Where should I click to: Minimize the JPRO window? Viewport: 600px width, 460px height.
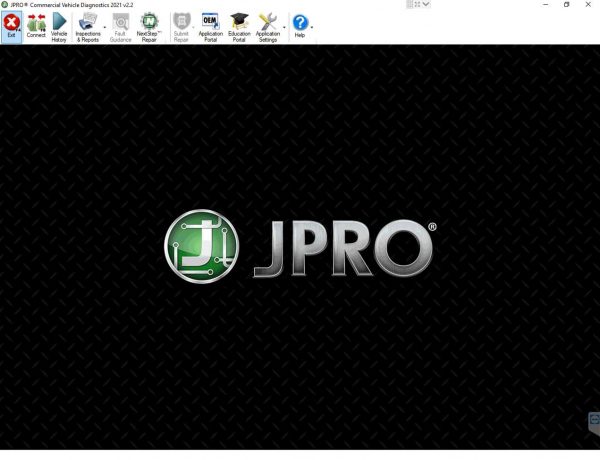pos(546,5)
